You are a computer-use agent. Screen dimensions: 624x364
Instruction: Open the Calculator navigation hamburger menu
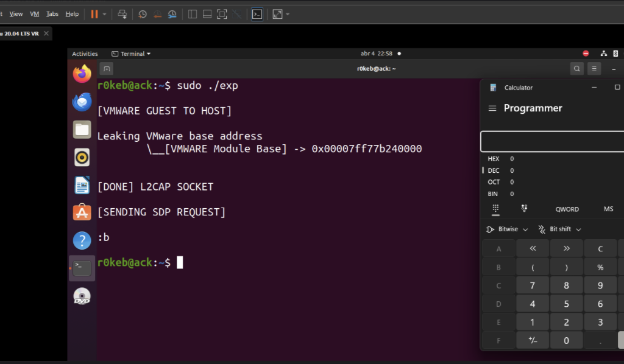click(x=492, y=108)
